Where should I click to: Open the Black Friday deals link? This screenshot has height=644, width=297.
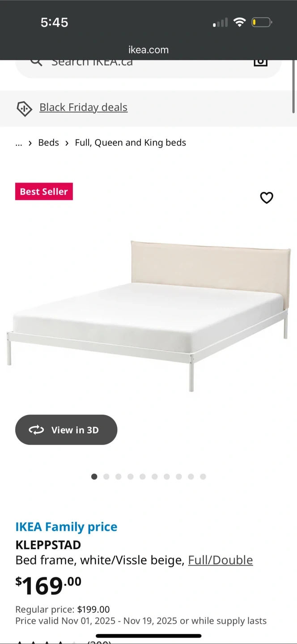84,107
